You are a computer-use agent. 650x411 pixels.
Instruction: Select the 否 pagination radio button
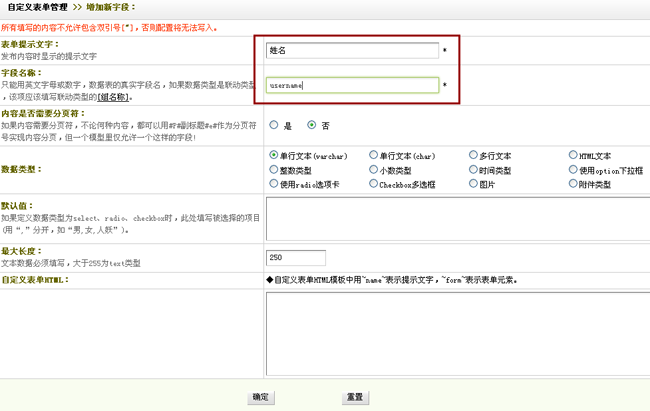point(312,125)
